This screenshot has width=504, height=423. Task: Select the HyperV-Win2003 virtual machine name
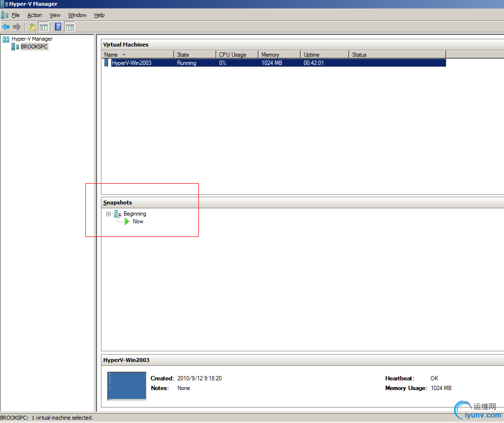click(132, 63)
